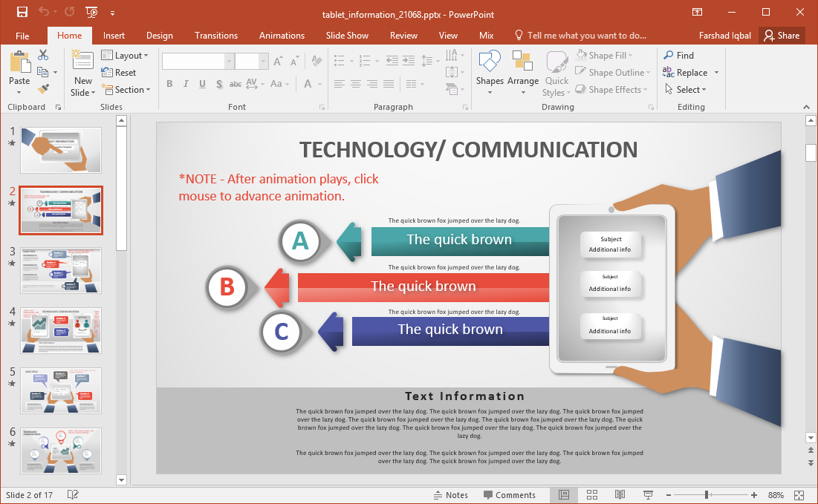Click the Replace icon
Viewport: 818px width, 504px height.
(687, 72)
